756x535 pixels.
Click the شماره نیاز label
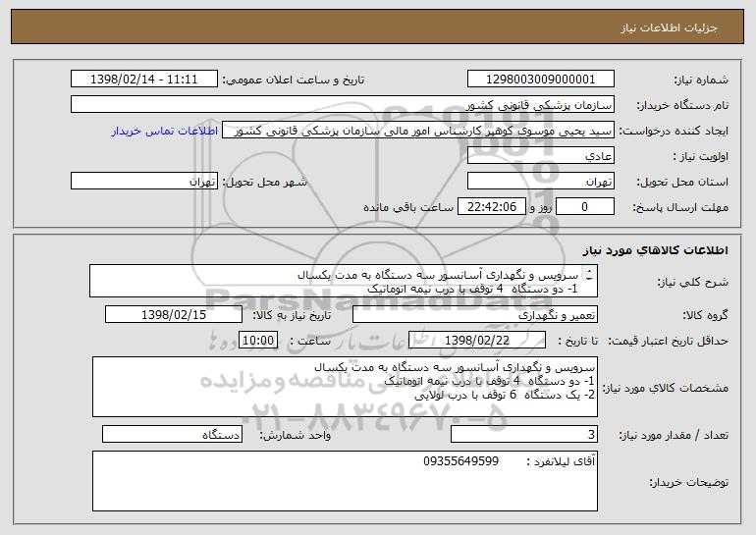(701, 80)
